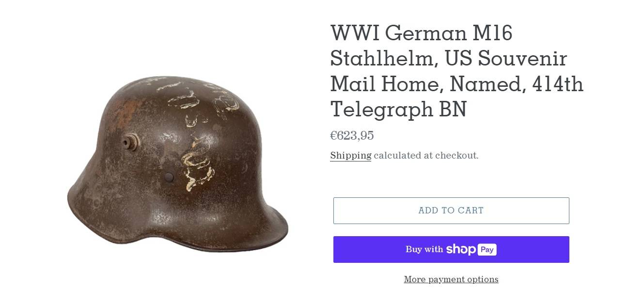Open More payment options link

(451, 279)
